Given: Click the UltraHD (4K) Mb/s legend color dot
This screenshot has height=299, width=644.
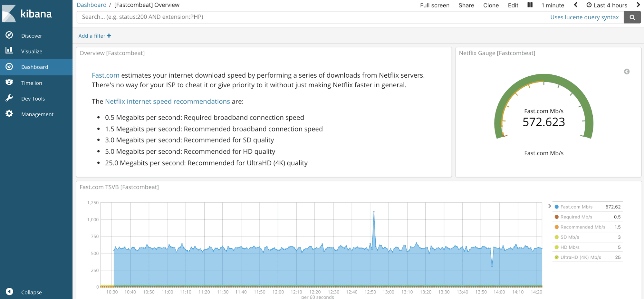Looking at the screenshot, I should (556, 257).
